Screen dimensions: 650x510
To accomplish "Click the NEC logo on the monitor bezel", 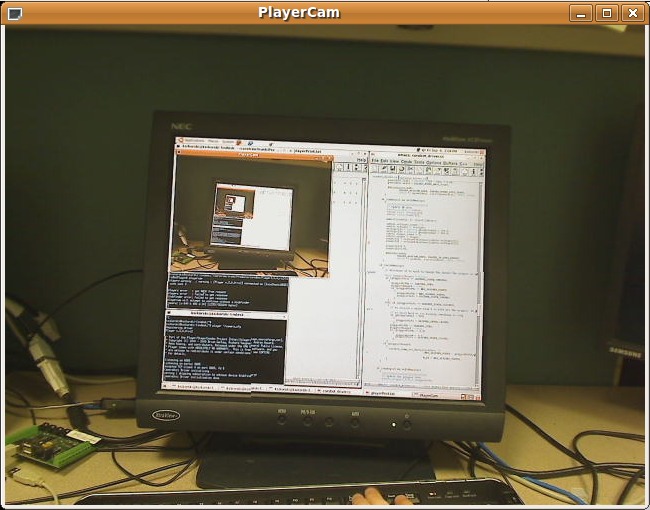I will [x=180, y=126].
